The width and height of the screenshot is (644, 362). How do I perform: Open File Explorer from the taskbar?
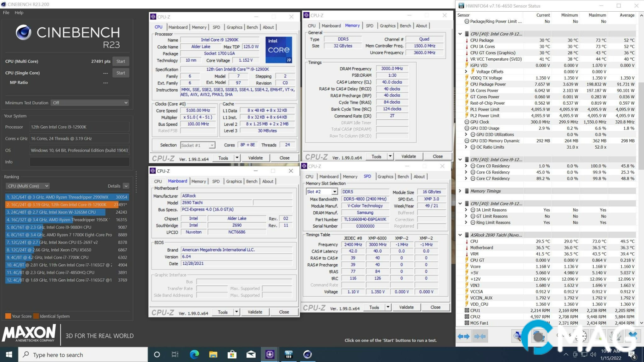pos(213,354)
